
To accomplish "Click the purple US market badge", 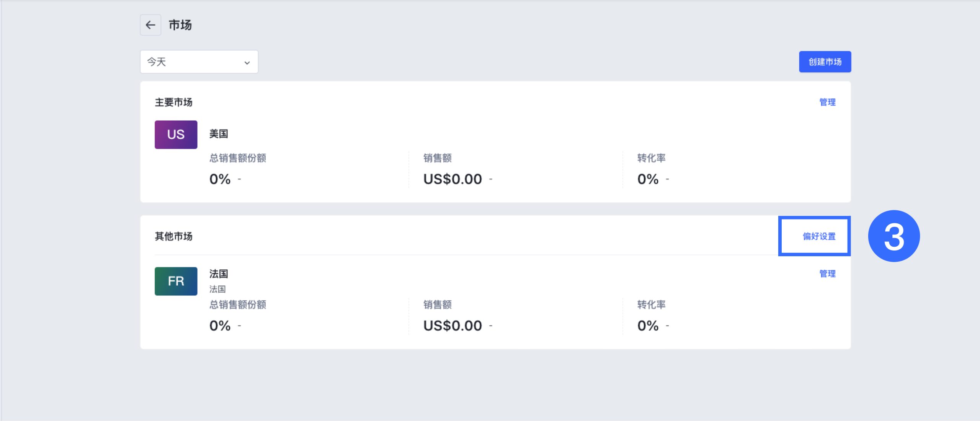I will pos(176,134).
